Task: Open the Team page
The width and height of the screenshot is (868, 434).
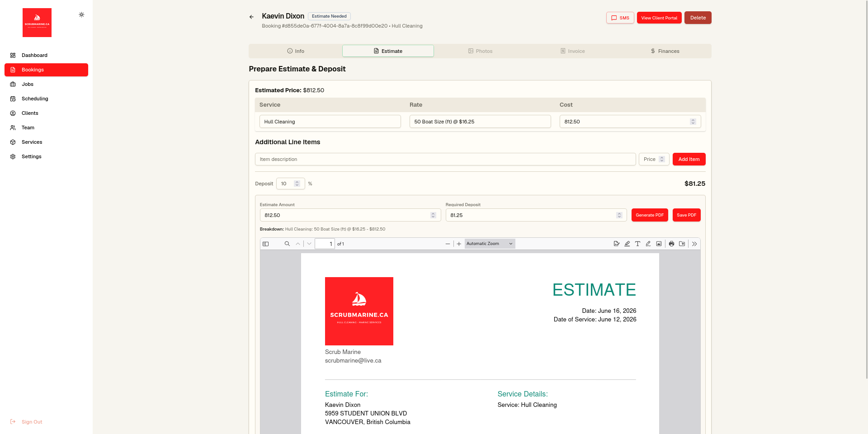Action: click(x=46, y=127)
